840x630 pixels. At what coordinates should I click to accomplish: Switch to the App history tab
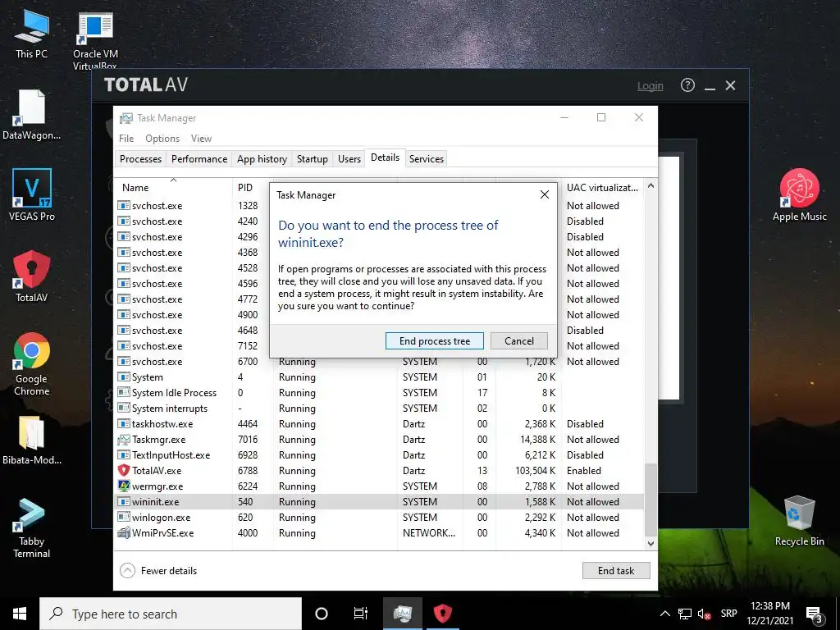pos(262,159)
